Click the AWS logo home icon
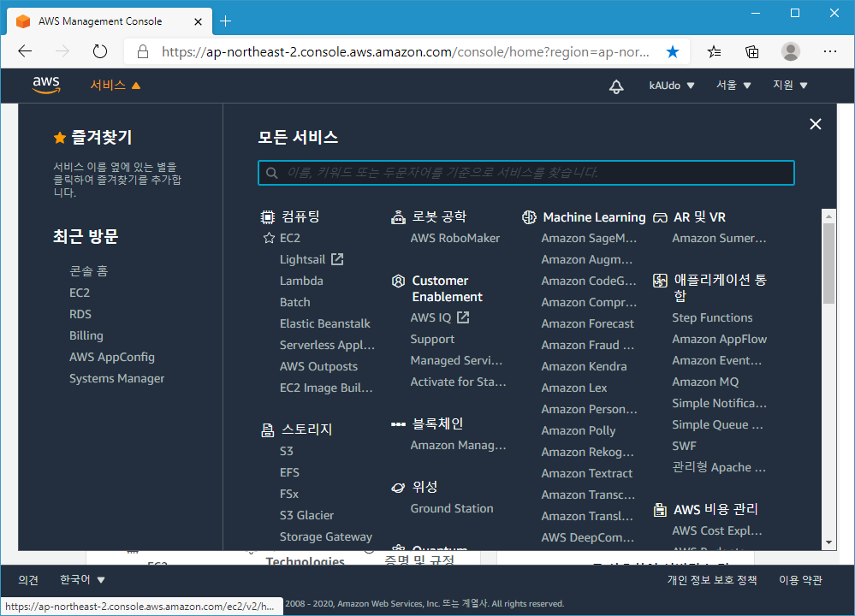Image resolution: width=855 pixels, height=616 pixels. click(46, 85)
